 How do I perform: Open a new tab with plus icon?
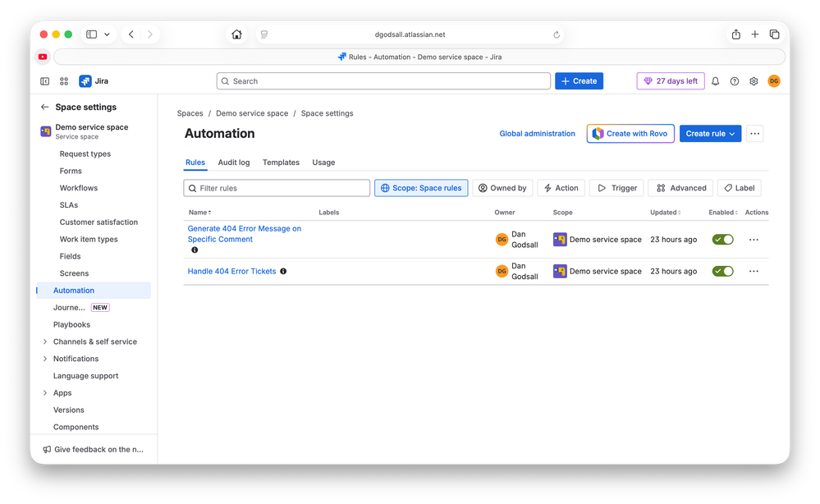pos(754,34)
